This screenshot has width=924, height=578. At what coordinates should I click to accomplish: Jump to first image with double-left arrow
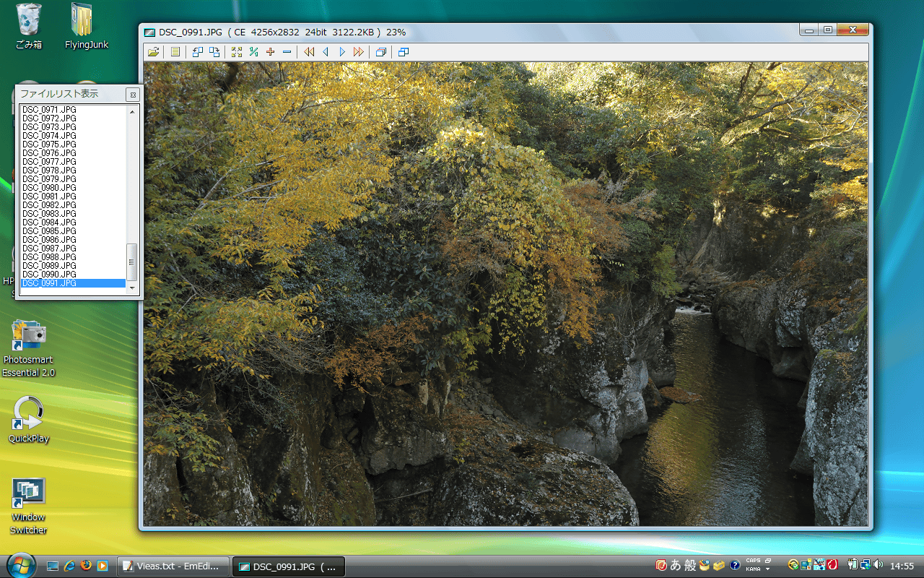pyautogui.click(x=309, y=52)
